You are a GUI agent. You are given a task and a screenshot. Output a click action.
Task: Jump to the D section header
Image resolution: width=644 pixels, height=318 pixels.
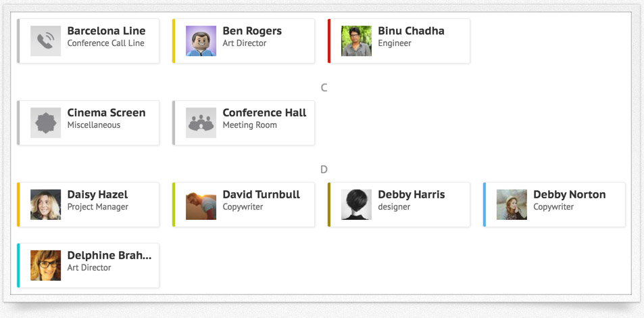(x=324, y=170)
